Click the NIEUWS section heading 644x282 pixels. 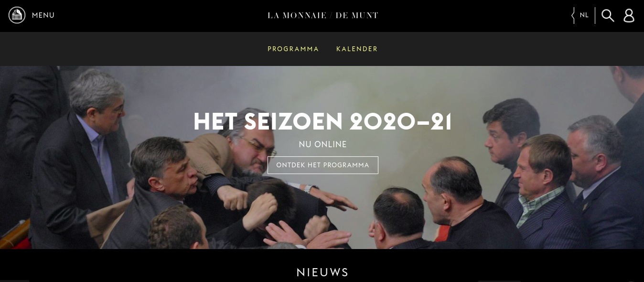[x=322, y=272]
